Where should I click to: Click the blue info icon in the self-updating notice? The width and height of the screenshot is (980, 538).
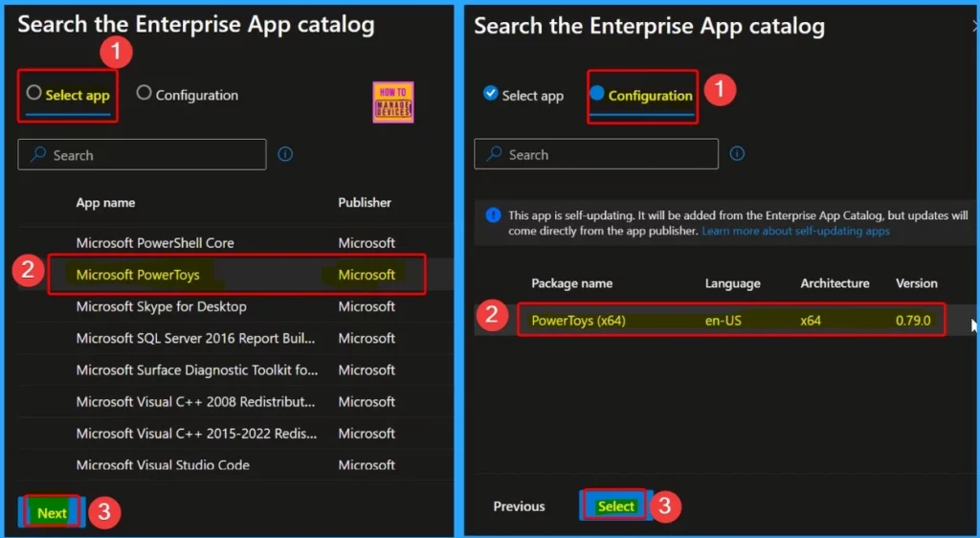pyautogui.click(x=493, y=215)
